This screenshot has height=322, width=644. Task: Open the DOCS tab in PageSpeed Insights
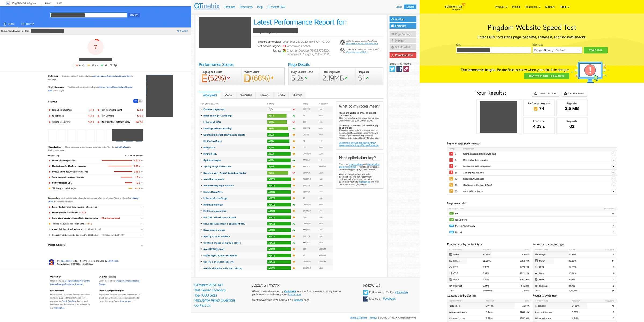click(60, 3)
